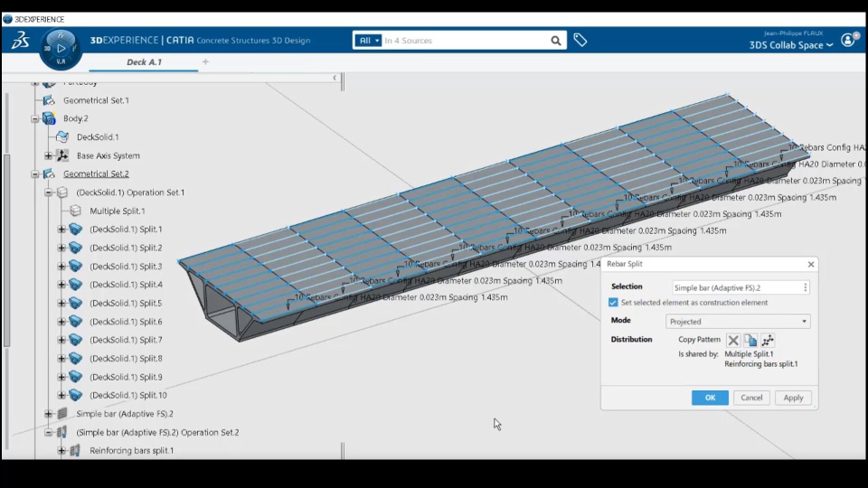Confirm Rebar Split with OK
868x488 pixels.
click(x=710, y=398)
